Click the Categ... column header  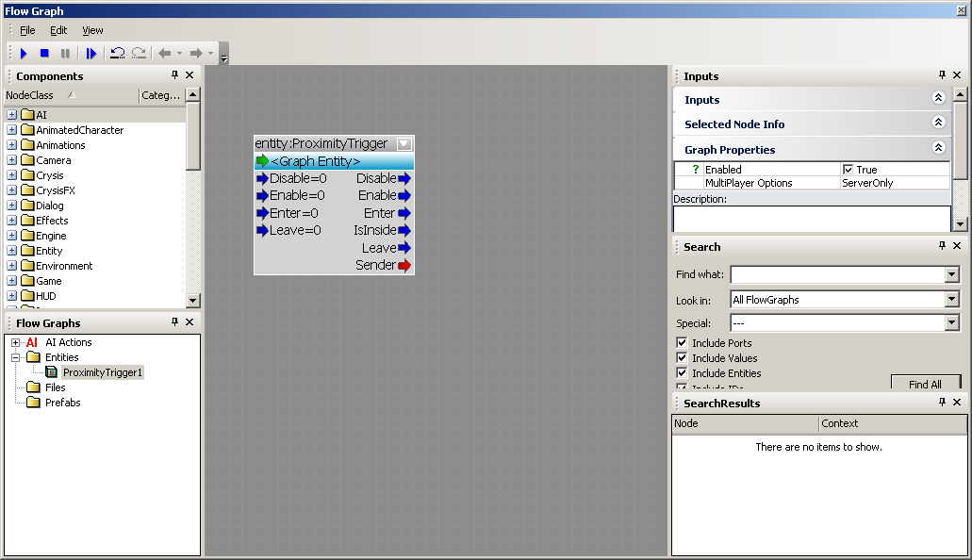tap(161, 95)
